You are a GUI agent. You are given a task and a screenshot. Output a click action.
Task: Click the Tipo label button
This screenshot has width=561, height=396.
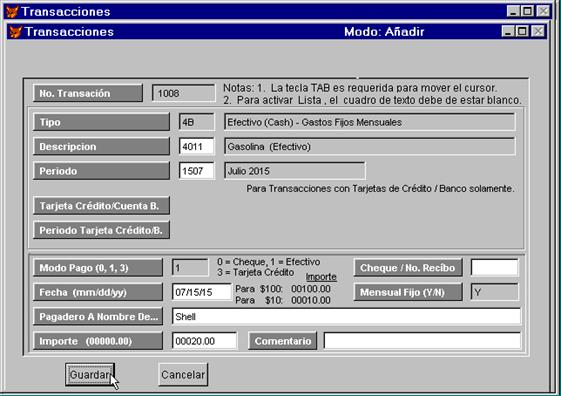[101, 122]
